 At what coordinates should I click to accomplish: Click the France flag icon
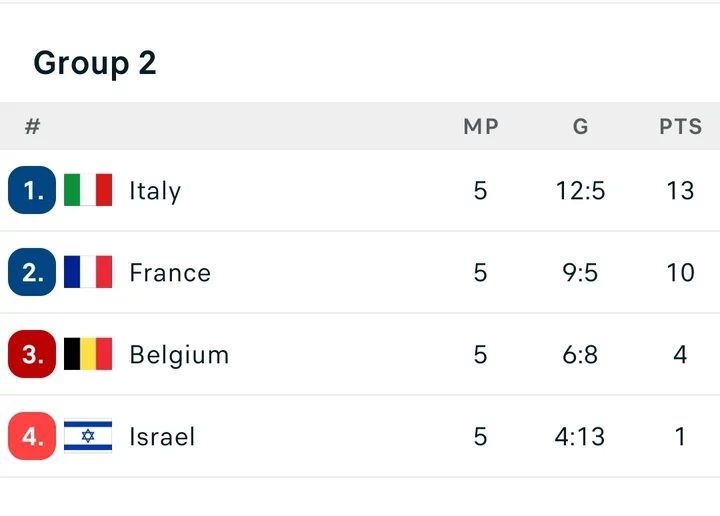pos(88,272)
